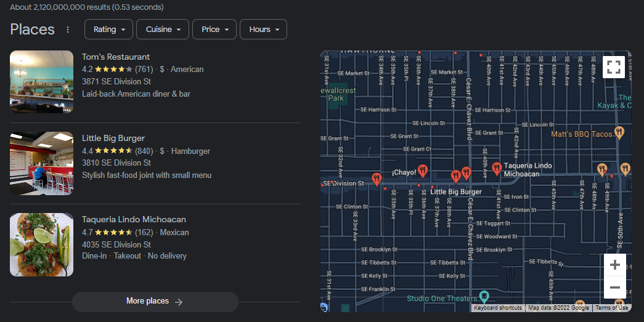Click the Taqueria Lindo Michoacan tacos photo
Viewport: 644px width, 322px height.
pyautogui.click(x=41, y=244)
